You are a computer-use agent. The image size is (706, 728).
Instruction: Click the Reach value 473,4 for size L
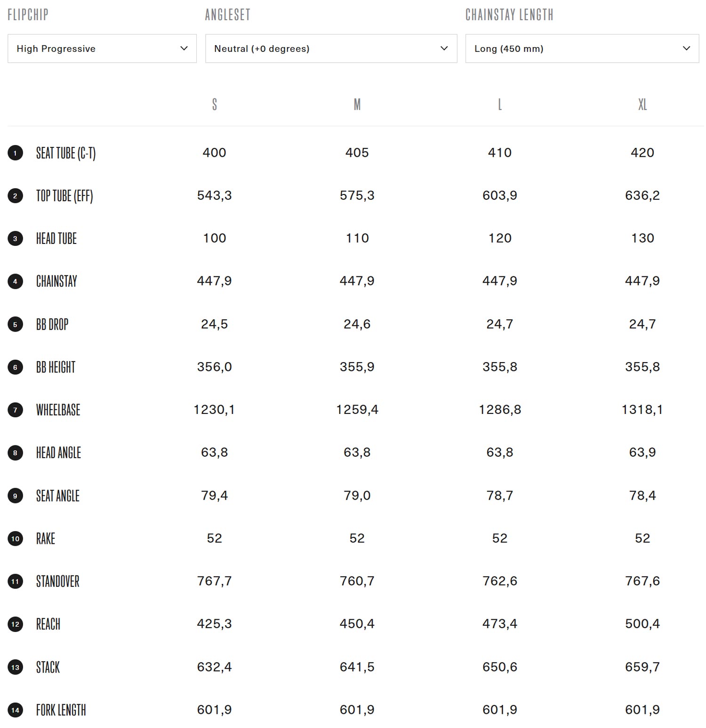(500, 624)
